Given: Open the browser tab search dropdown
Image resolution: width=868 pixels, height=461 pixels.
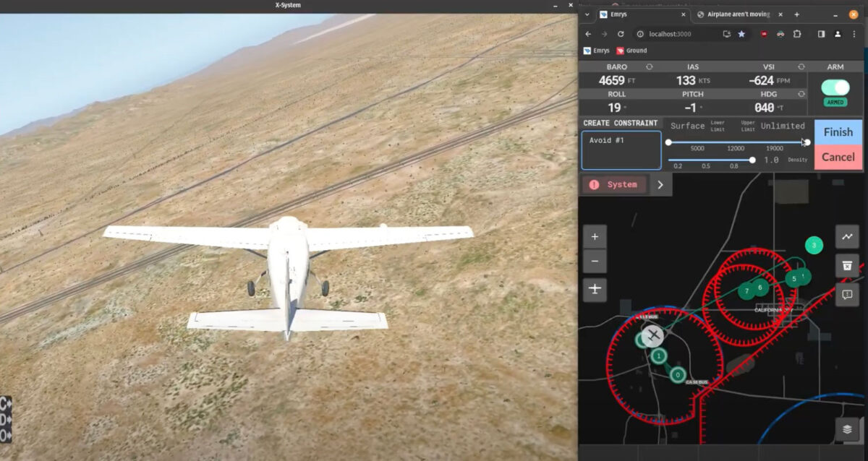Looking at the screenshot, I should pos(587,14).
